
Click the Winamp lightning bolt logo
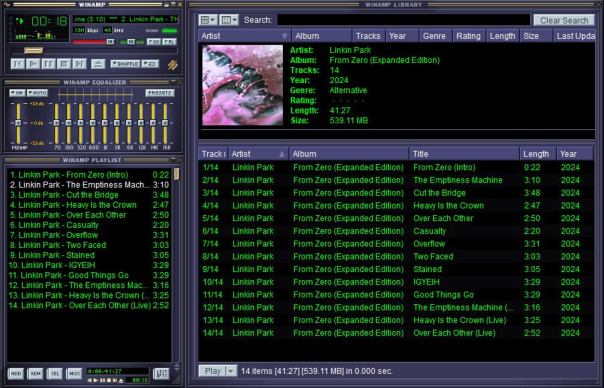(173, 65)
